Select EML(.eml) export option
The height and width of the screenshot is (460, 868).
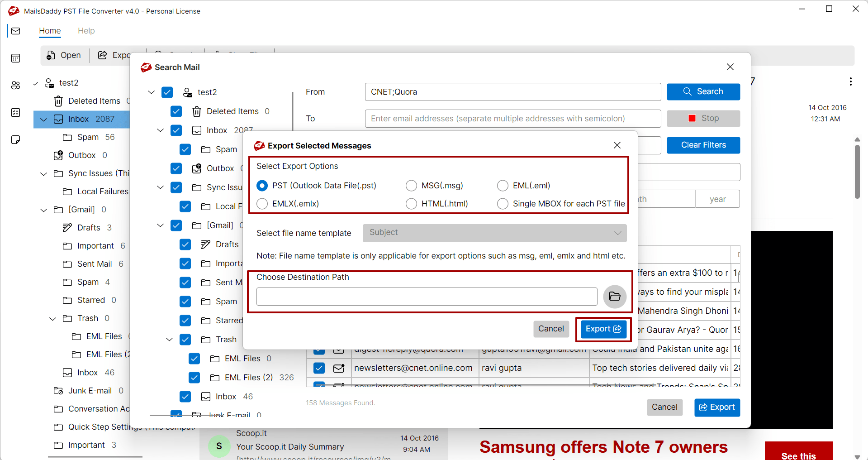(x=503, y=186)
